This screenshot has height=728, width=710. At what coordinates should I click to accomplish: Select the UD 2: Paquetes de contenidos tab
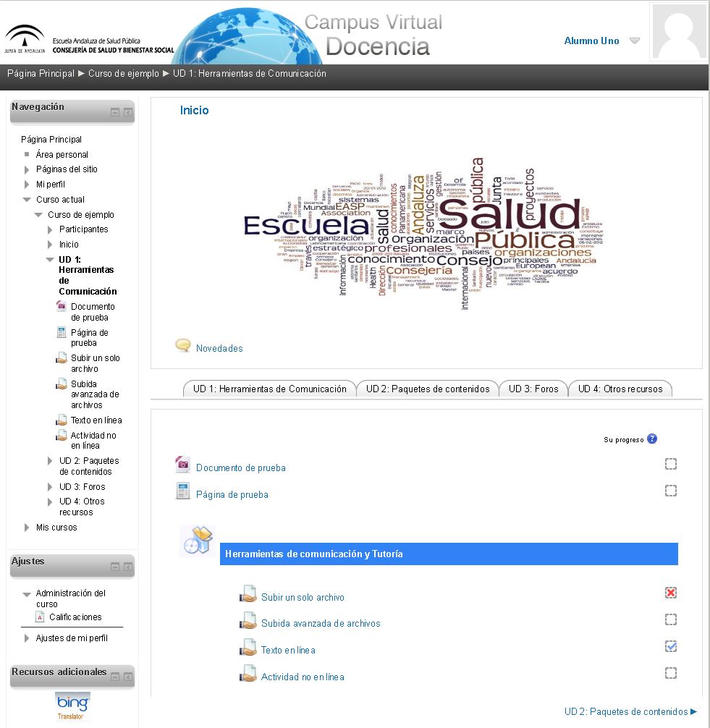click(428, 389)
